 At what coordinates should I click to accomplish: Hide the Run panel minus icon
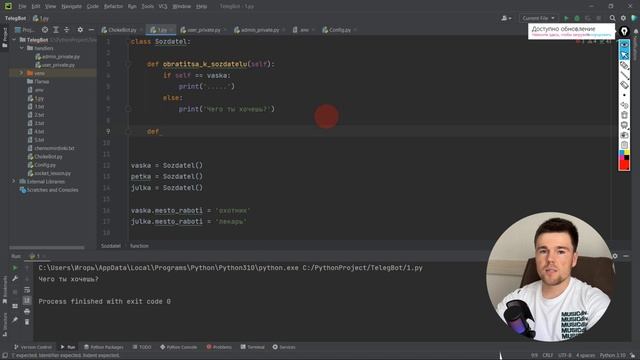coord(626,256)
